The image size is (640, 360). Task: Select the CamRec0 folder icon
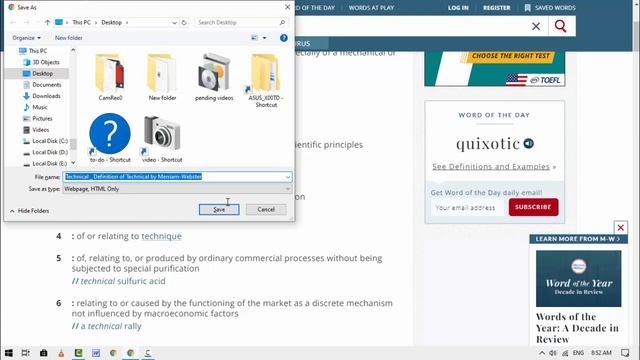(x=110, y=78)
